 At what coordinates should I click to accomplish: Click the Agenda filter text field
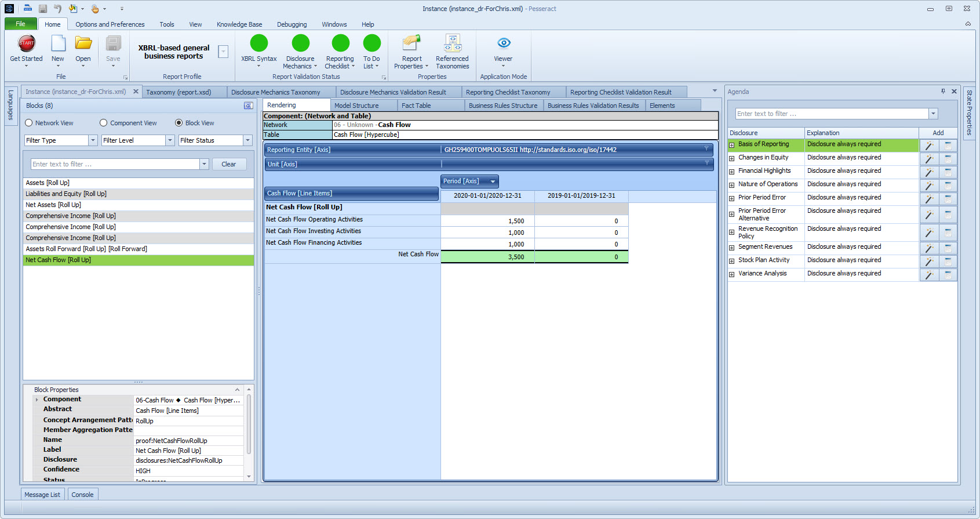832,114
